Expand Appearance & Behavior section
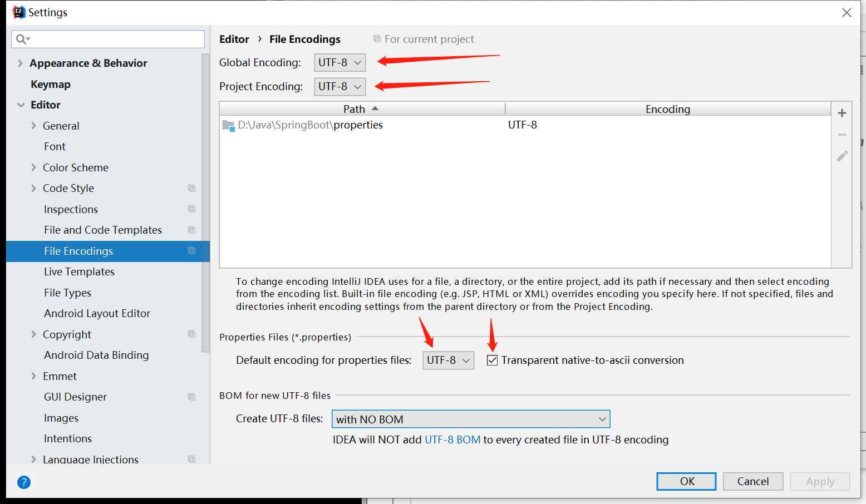The height and width of the screenshot is (504, 866). [21, 63]
